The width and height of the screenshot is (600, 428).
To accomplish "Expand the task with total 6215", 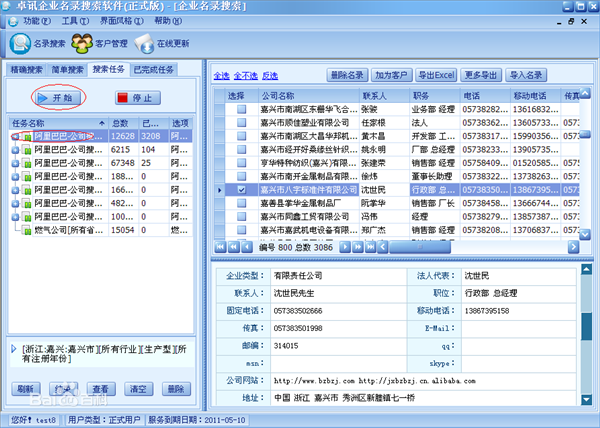I will 15,150.
